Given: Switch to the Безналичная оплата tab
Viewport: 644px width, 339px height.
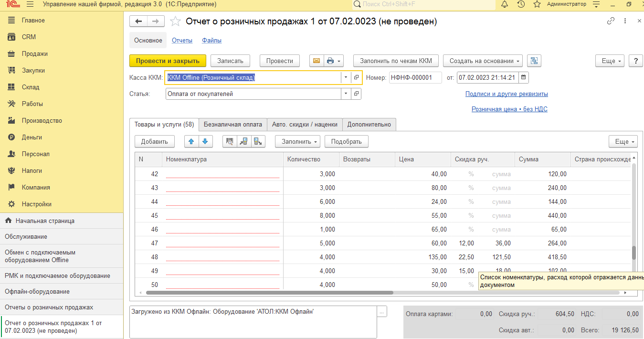Looking at the screenshot, I should coord(233,125).
